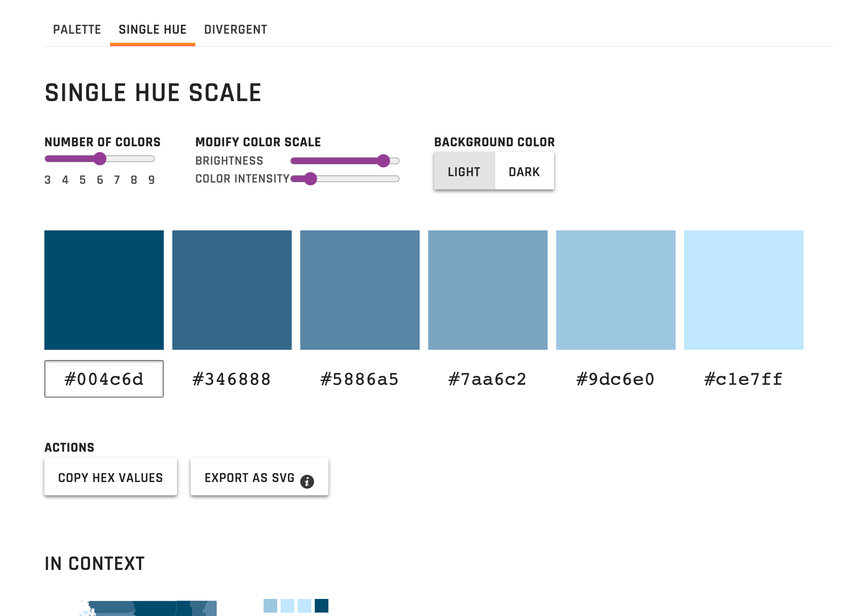Click the darkest blue #004c6d swatch

pos(104,290)
